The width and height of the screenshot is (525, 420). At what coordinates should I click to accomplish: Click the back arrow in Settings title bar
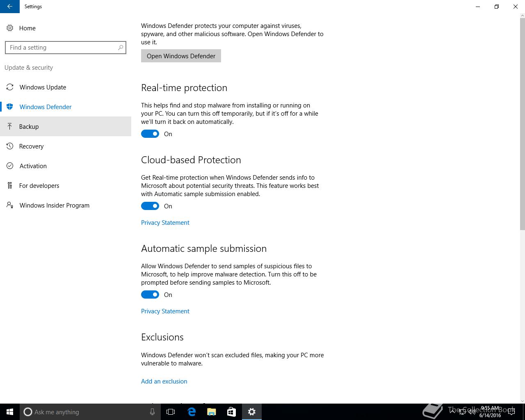10,7
